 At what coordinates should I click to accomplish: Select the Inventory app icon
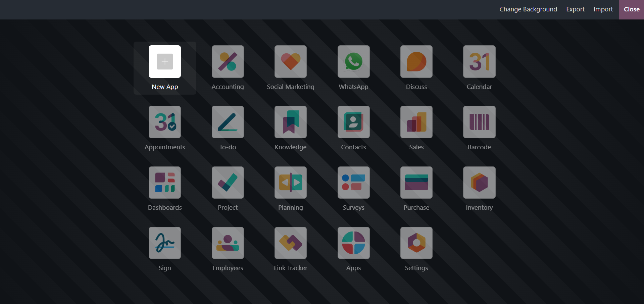(479, 183)
